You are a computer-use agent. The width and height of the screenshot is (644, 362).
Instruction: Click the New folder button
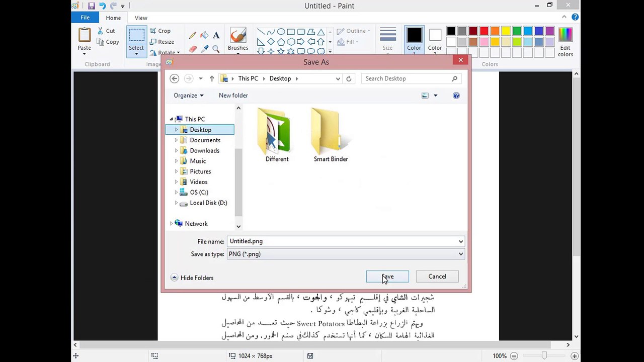[x=233, y=96]
